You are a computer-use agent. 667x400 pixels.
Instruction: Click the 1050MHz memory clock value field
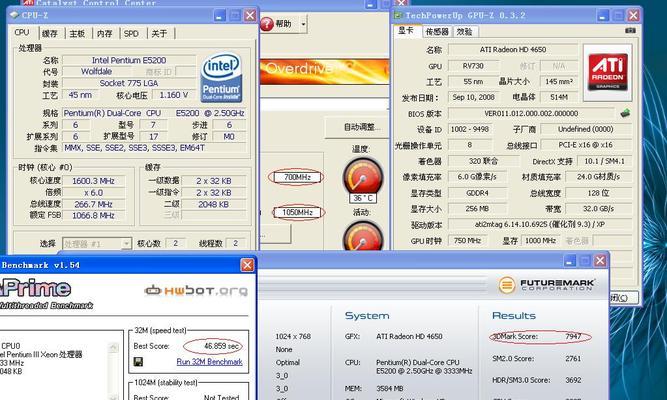[298, 212]
